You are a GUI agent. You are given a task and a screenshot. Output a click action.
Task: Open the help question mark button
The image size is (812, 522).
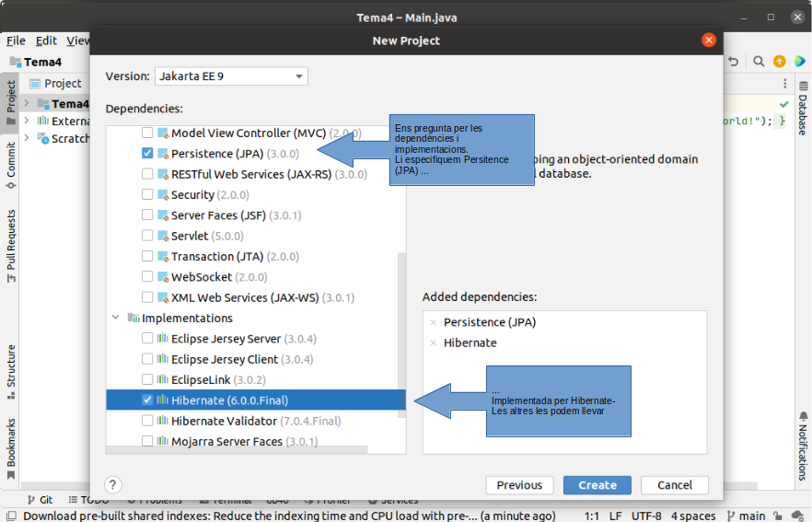(113, 484)
